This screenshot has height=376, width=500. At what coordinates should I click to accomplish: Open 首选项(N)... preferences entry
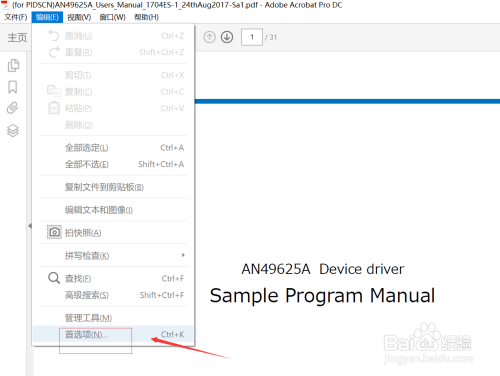pyautogui.click(x=113, y=334)
